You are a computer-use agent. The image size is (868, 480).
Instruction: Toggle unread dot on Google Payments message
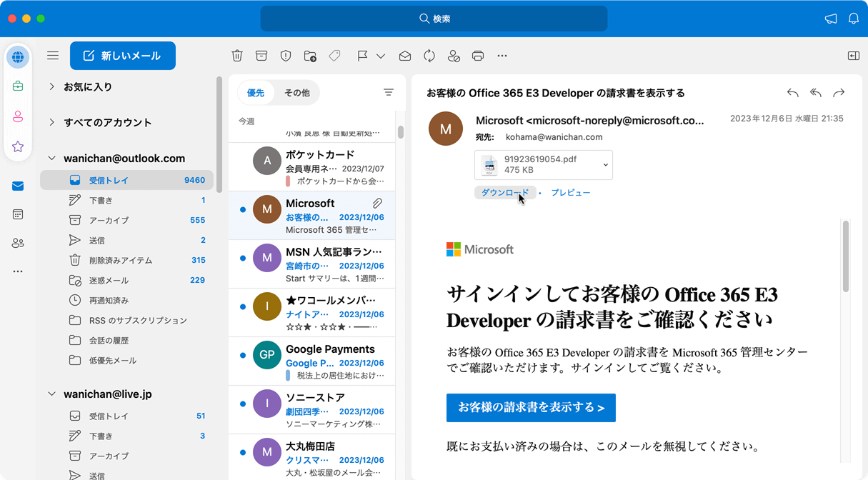coord(243,356)
